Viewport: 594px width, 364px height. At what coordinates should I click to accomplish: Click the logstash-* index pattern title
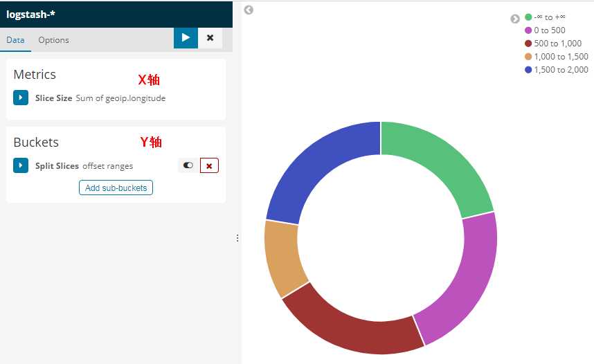pos(30,15)
